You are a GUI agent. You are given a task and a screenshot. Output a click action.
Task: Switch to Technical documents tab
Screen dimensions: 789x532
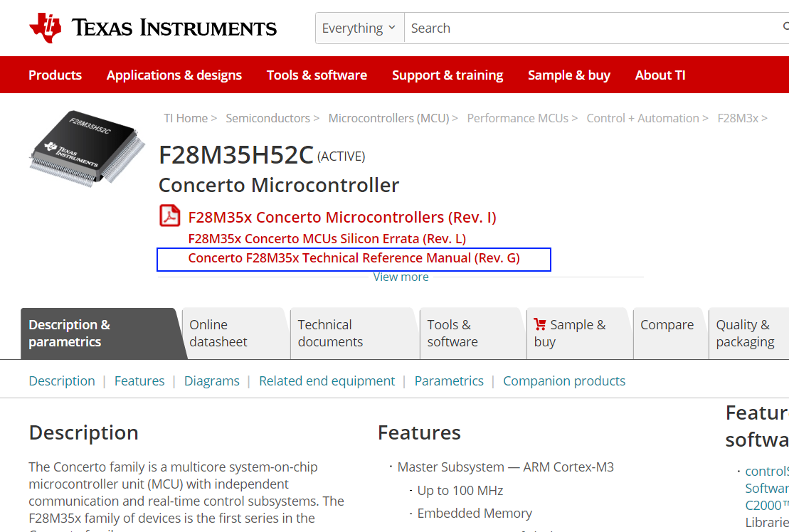coord(355,334)
